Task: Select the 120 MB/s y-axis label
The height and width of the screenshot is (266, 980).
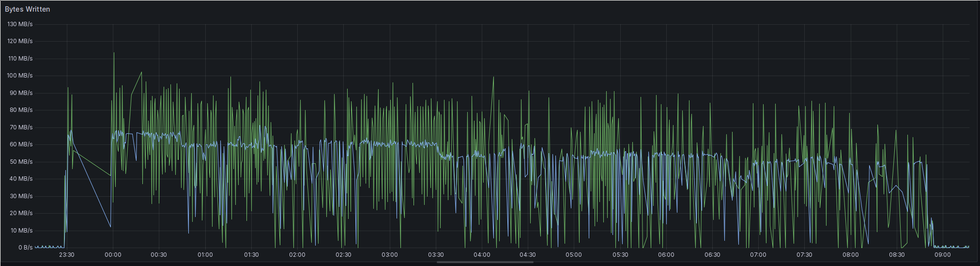Action: coord(20,41)
